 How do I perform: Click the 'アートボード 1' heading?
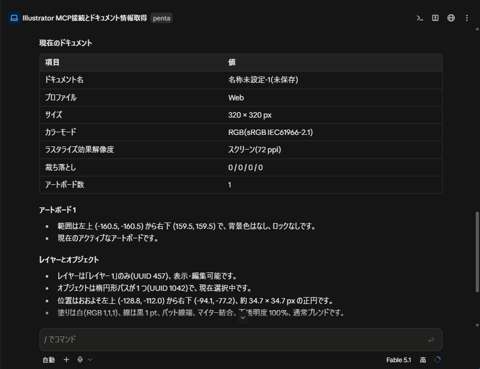[x=58, y=210]
